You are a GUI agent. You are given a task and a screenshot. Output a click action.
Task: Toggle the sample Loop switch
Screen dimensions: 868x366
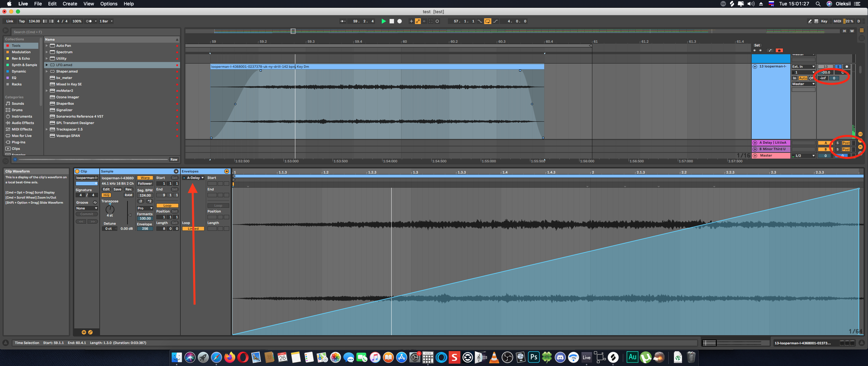(167, 205)
